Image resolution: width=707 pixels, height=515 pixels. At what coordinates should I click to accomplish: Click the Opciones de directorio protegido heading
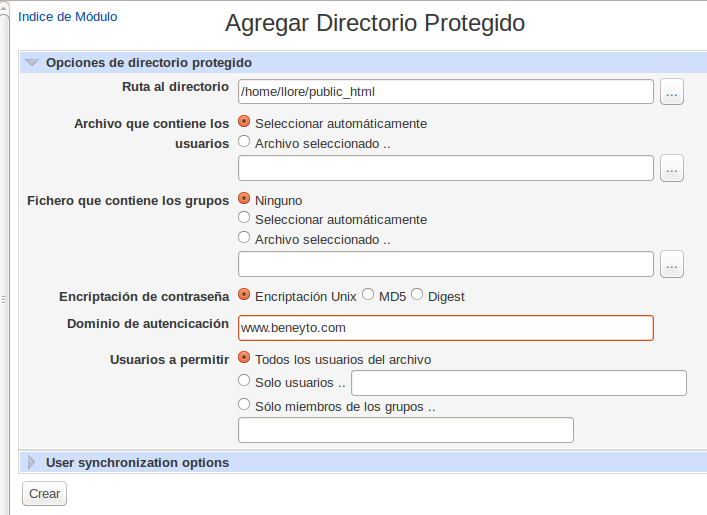coord(149,63)
